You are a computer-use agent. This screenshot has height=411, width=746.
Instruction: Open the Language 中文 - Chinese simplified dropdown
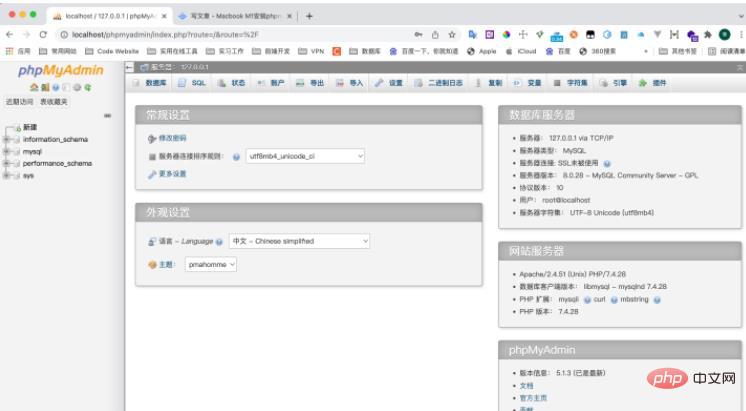tap(299, 241)
